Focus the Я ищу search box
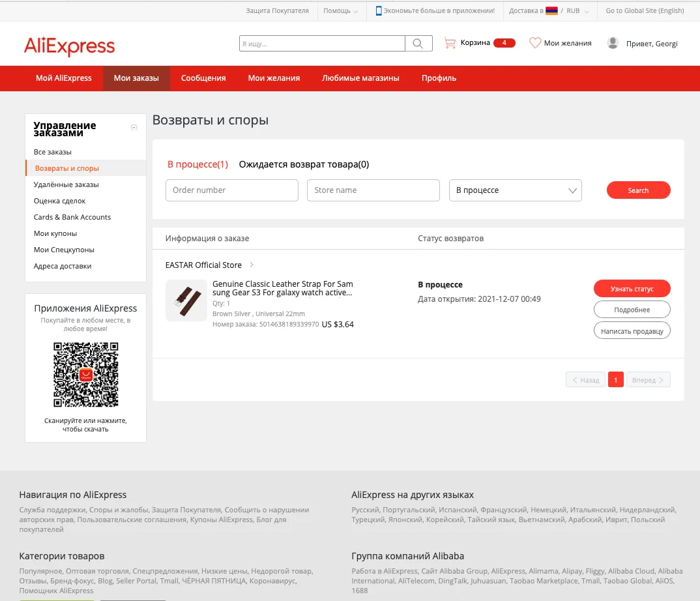Image resolution: width=700 pixels, height=601 pixels. coord(322,43)
